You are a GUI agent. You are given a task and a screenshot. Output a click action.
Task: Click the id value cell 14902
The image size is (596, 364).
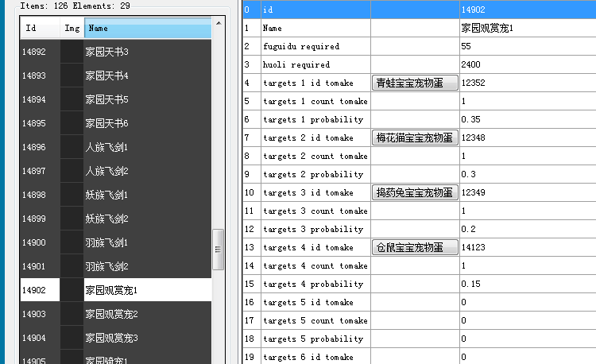click(x=528, y=10)
